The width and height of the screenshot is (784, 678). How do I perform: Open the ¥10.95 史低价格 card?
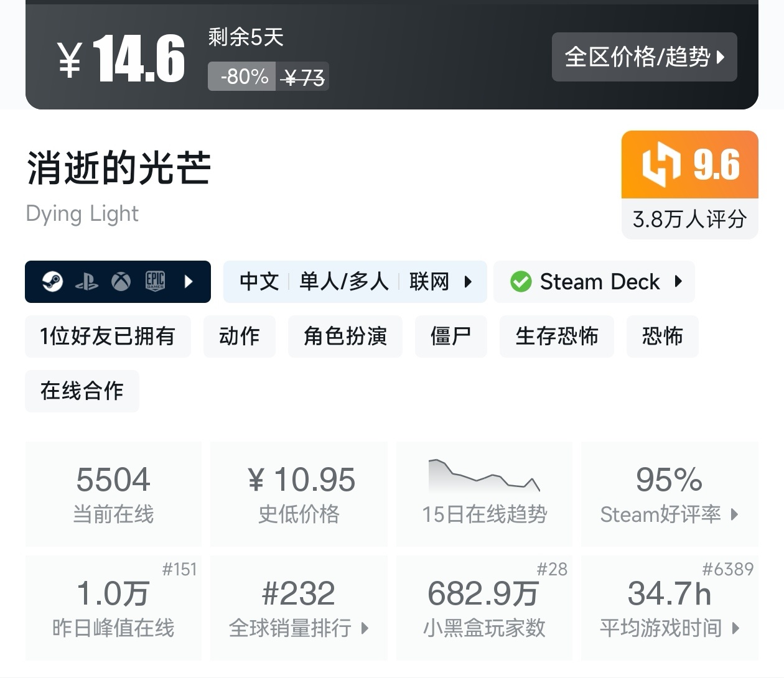click(x=299, y=495)
